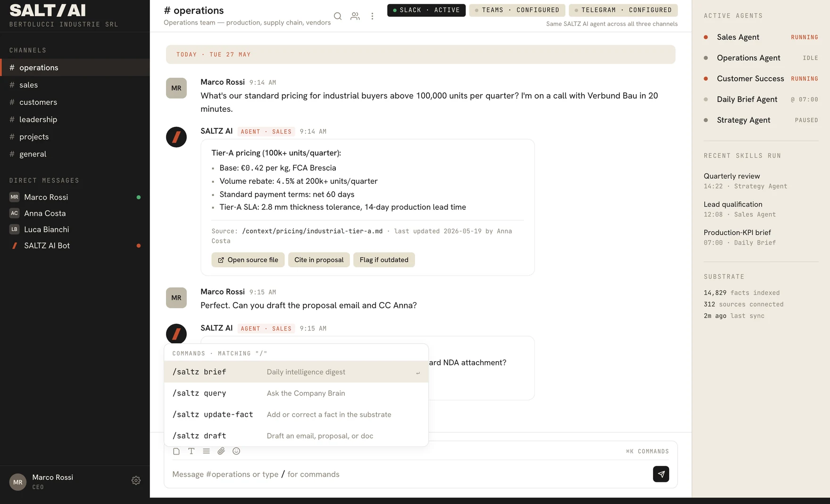Click the send message button
Screen dimensions: 830x504
661,474
